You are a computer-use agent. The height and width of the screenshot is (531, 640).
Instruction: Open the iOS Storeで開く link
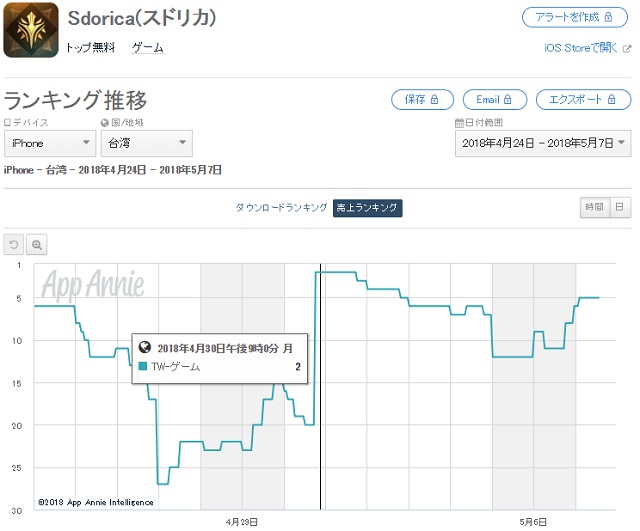click(x=578, y=48)
